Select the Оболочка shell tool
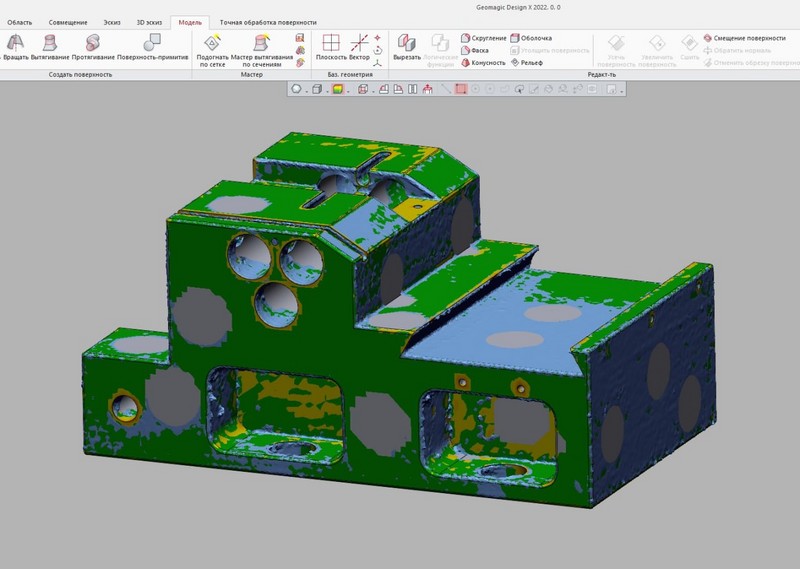The height and width of the screenshot is (569, 800). pyautogui.click(x=531, y=38)
